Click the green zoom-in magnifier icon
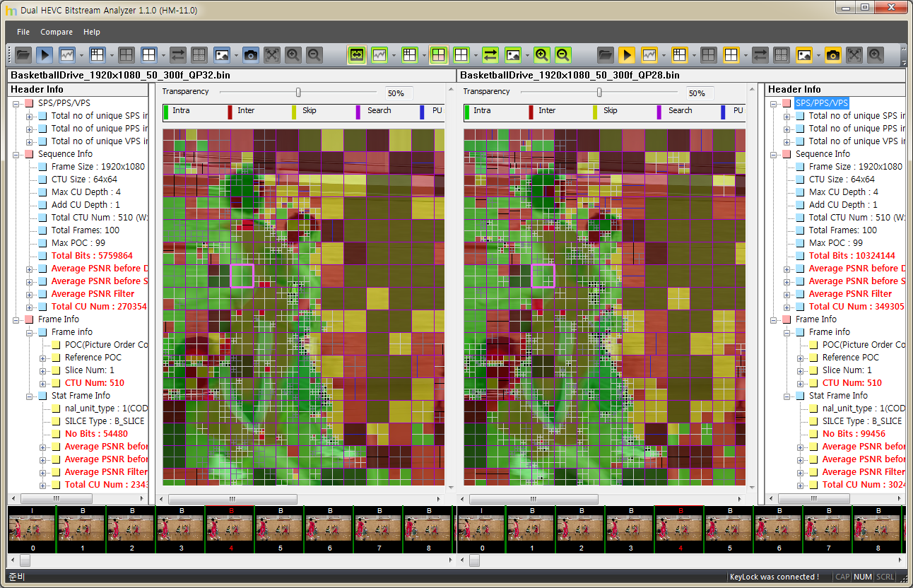 pyautogui.click(x=541, y=54)
